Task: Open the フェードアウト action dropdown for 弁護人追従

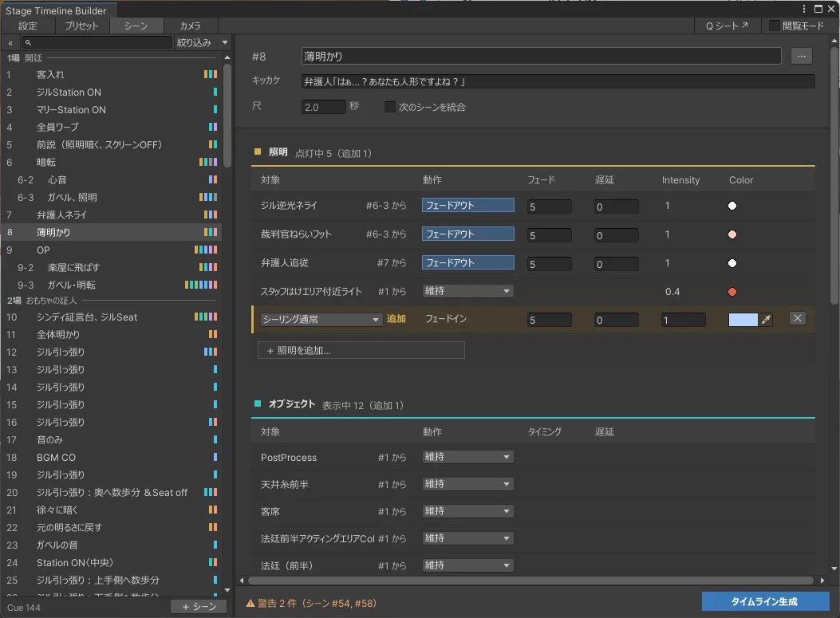Action: click(467, 263)
